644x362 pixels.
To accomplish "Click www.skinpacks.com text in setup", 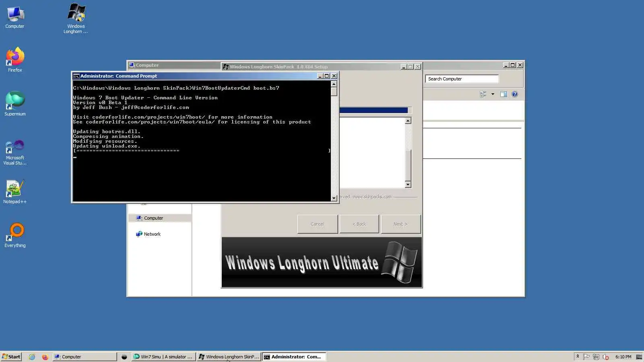I will [x=372, y=197].
